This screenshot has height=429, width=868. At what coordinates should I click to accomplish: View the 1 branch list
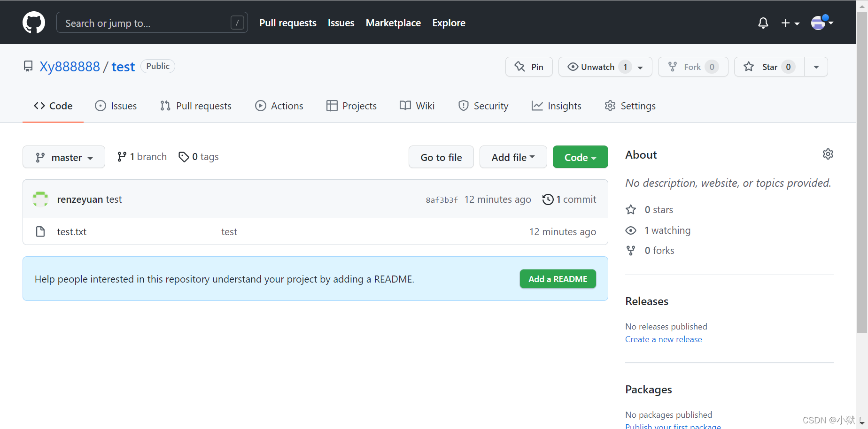(142, 157)
